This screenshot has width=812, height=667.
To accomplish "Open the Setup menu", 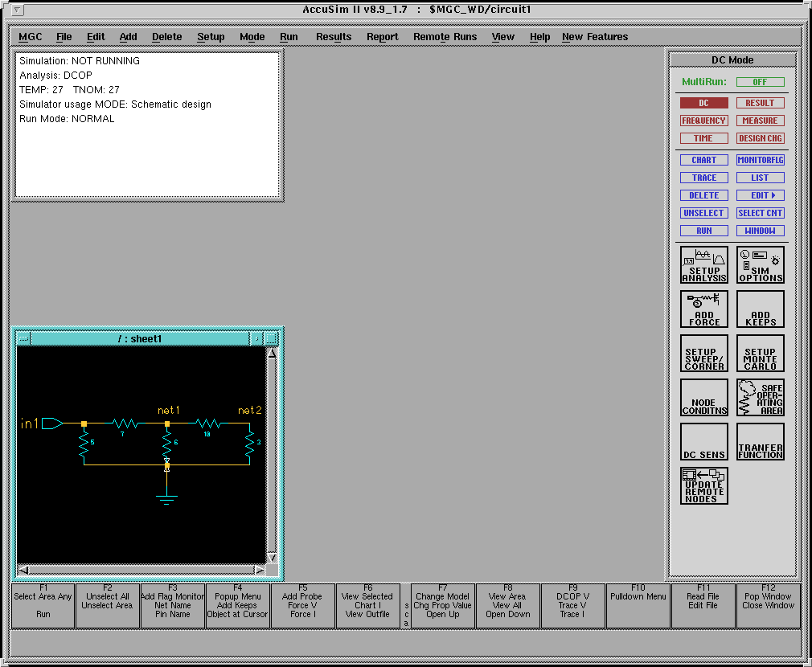I will pos(211,37).
